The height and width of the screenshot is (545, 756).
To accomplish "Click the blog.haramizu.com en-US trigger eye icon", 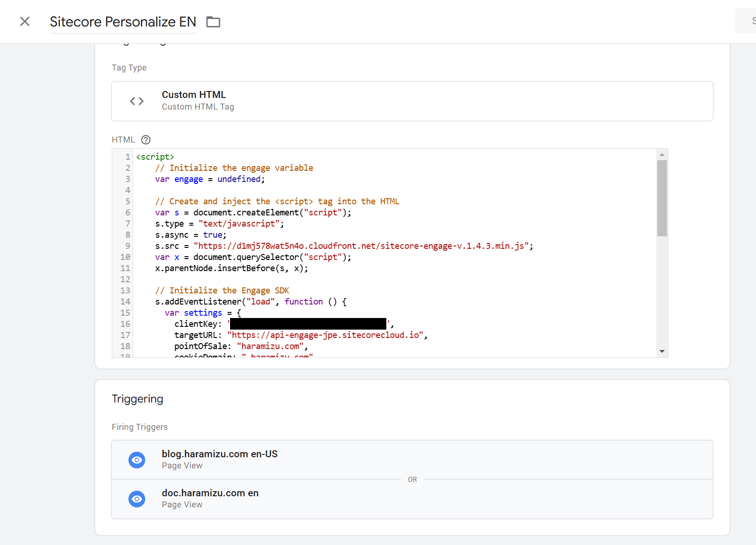I will point(137,460).
